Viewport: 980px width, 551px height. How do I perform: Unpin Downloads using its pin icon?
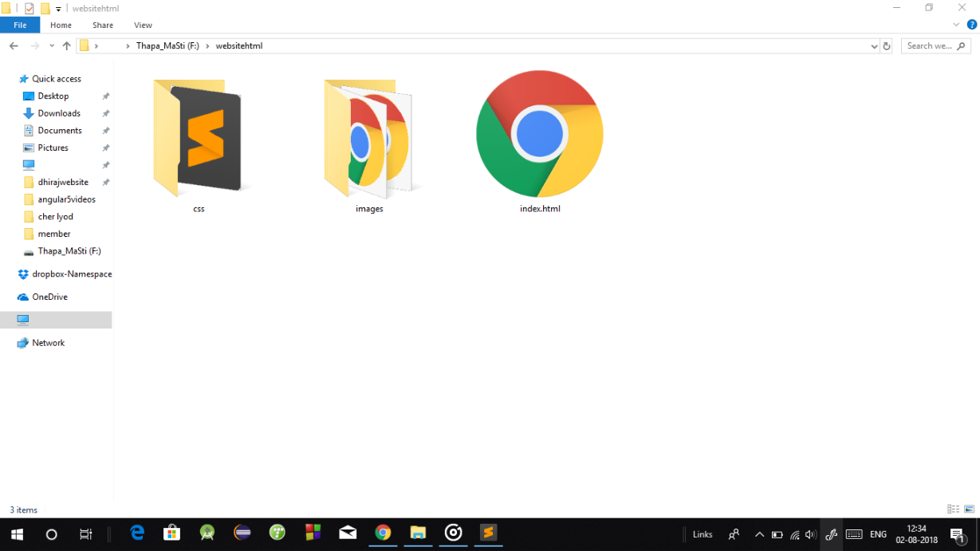click(105, 113)
